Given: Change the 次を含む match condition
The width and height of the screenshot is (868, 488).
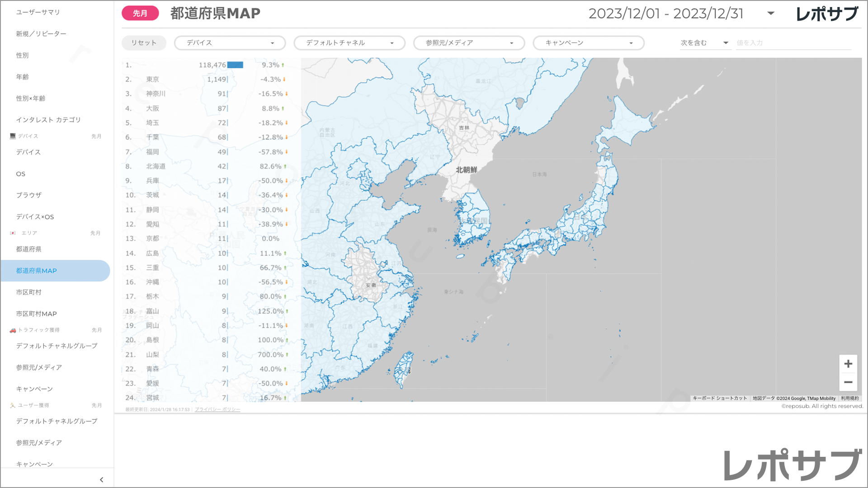Looking at the screenshot, I should 704,43.
